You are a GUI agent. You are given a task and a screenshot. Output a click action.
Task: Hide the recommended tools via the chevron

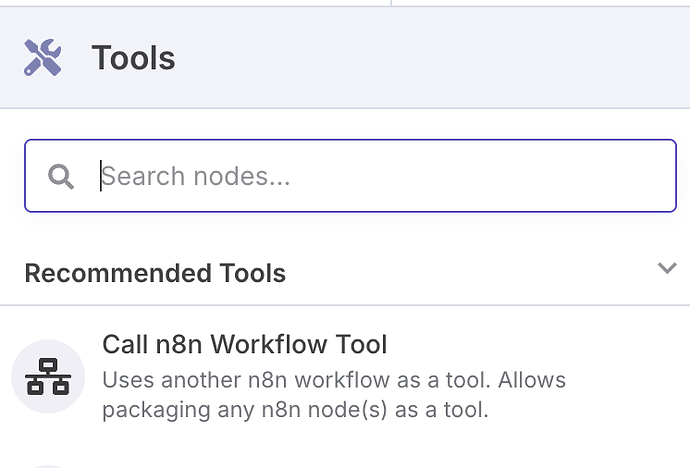click(x=667, y=268)
